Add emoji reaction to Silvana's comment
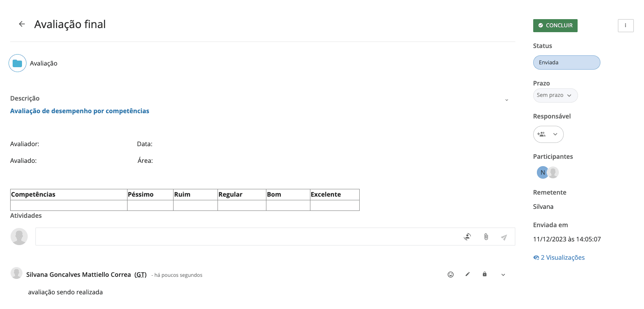 click(x=451, y=274)
